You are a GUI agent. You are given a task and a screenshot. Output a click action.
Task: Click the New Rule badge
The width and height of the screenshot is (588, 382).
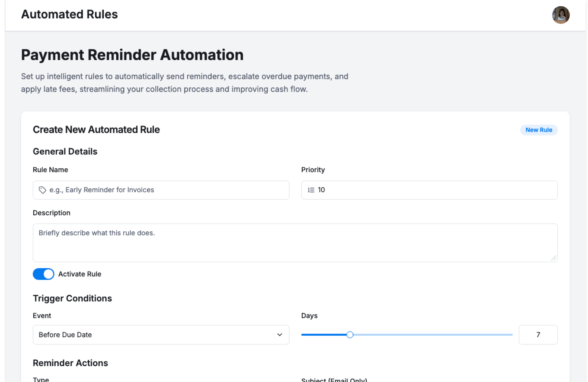click(538, 130)
